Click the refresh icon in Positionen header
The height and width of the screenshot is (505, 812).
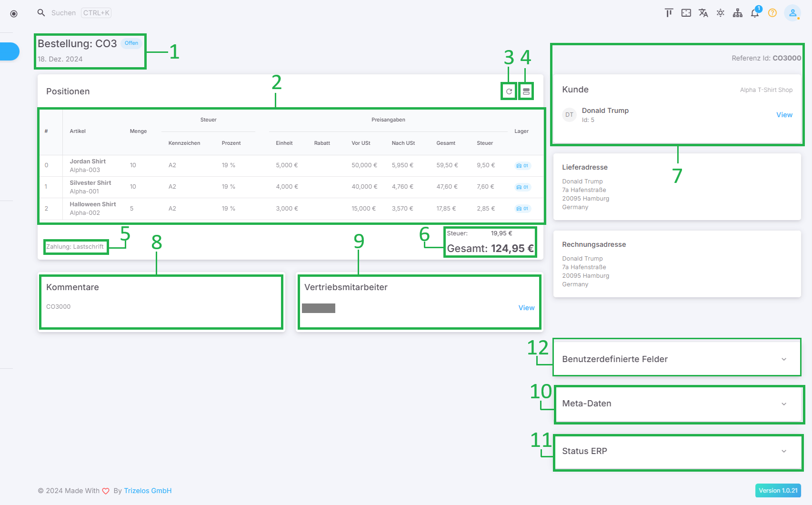tap(509, 91)
